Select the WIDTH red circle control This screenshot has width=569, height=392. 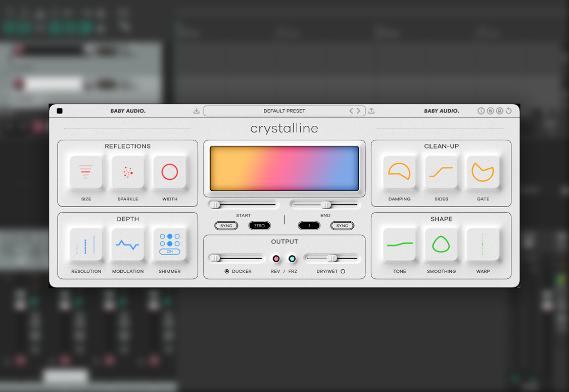(x=169, y=172)
